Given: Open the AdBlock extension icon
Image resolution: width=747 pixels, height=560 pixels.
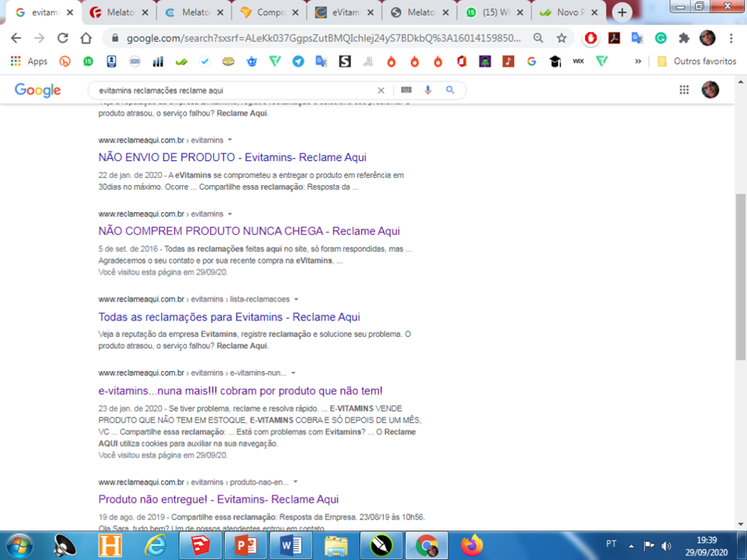Looking at the screenshot, I should pos(591,39).
